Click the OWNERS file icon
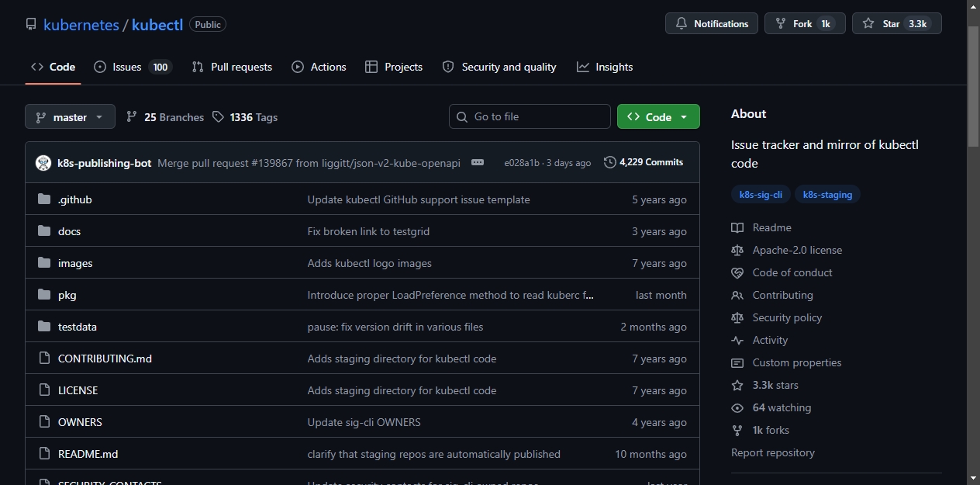 click(44, 422)
